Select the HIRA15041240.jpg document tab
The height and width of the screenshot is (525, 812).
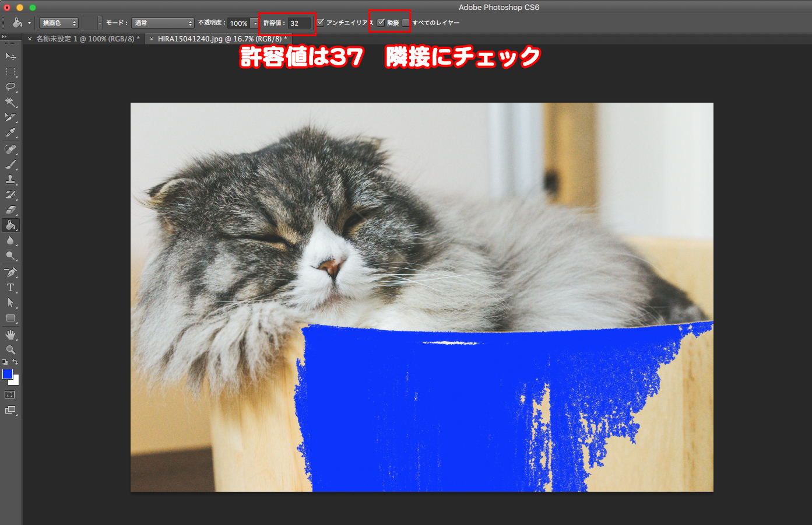(x=222, y=39)
